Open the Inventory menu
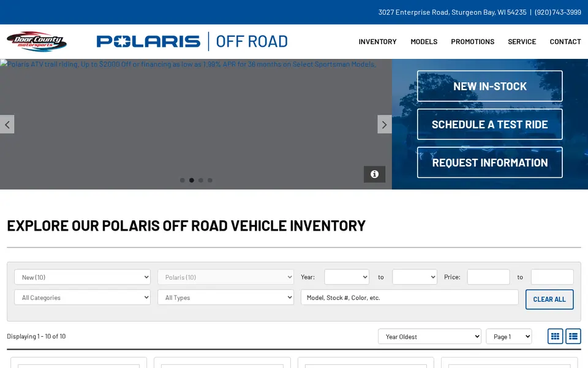This screenshot has height=368, width=588. (377, 42)
